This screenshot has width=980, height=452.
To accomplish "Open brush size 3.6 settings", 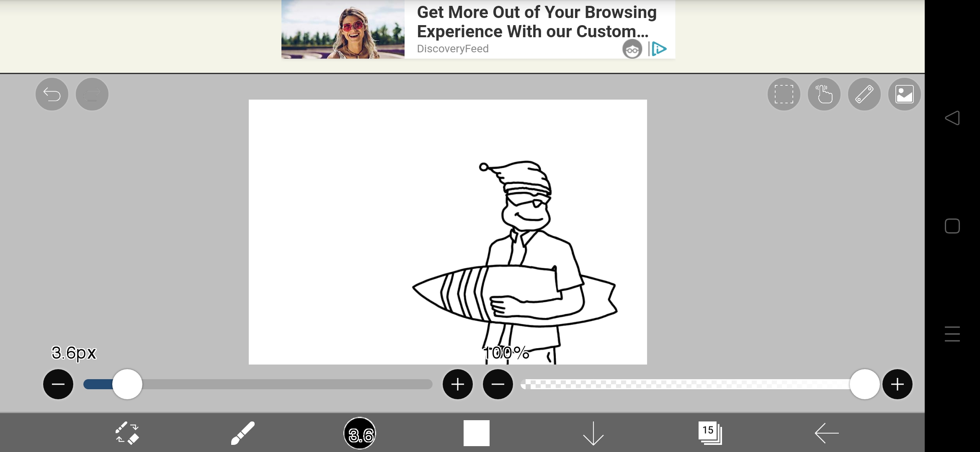I will pos(360,433).
